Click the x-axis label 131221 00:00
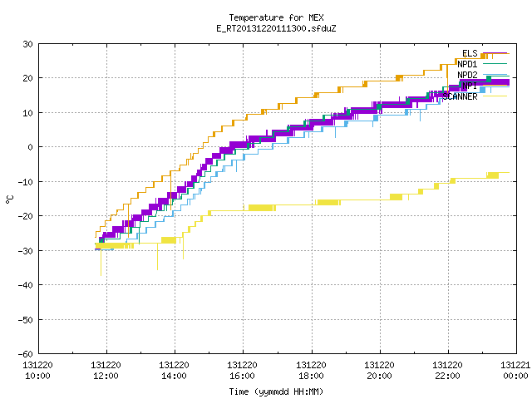Image resolution: width=532 pixels, height=399 pixels. pos(515,371)
